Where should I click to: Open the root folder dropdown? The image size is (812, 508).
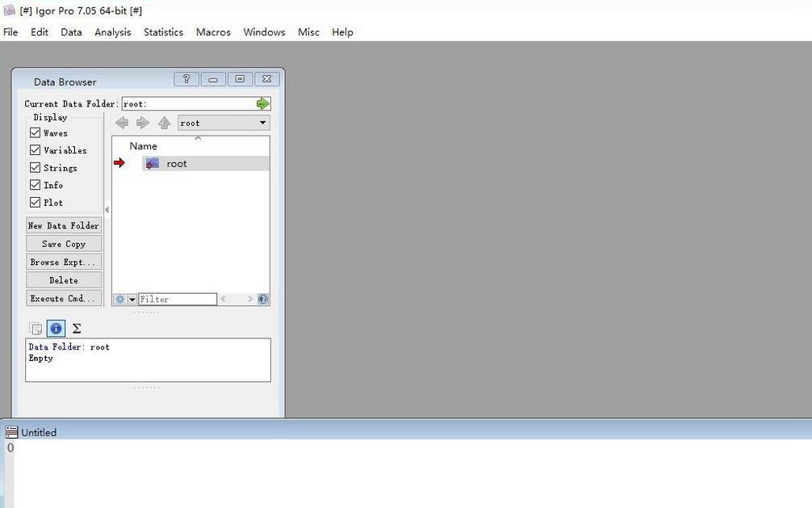[x=224, y=123]
